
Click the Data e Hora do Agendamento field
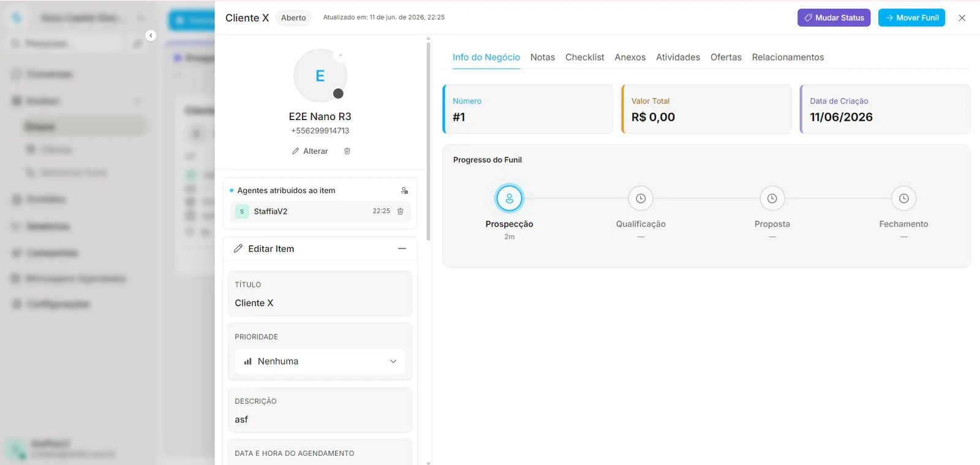(320, 452)
